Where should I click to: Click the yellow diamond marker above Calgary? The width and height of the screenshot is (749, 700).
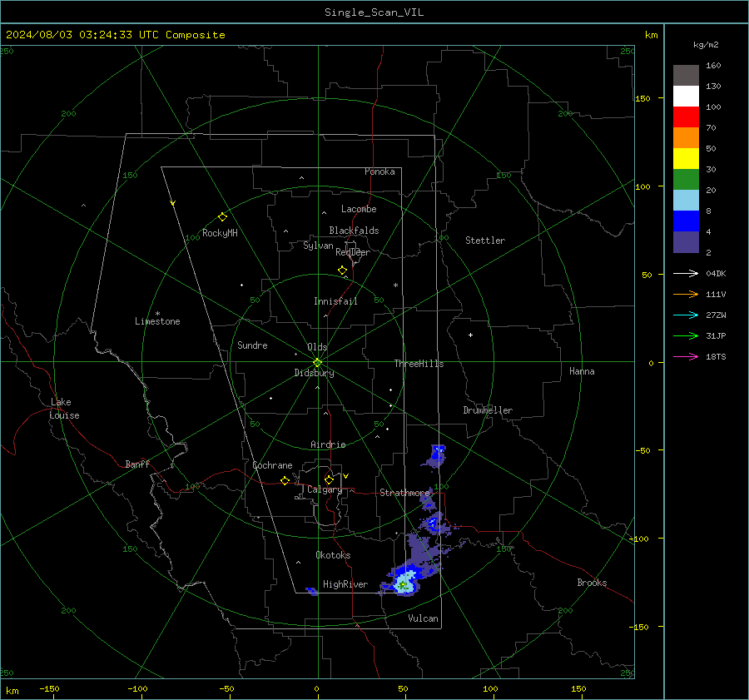329,479
